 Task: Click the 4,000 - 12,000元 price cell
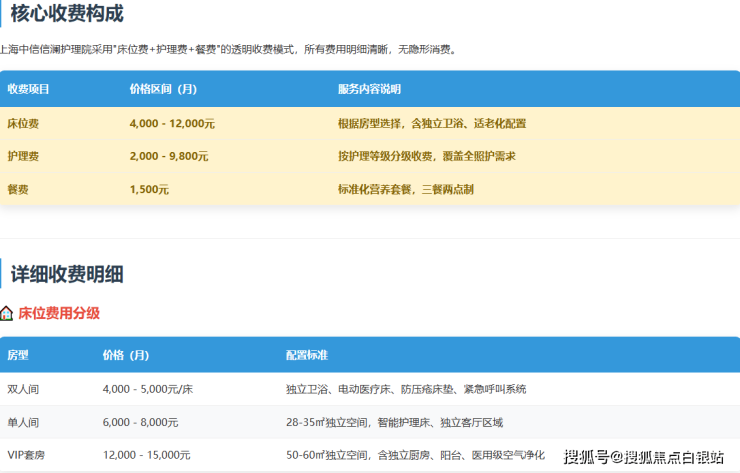point(172,124)
